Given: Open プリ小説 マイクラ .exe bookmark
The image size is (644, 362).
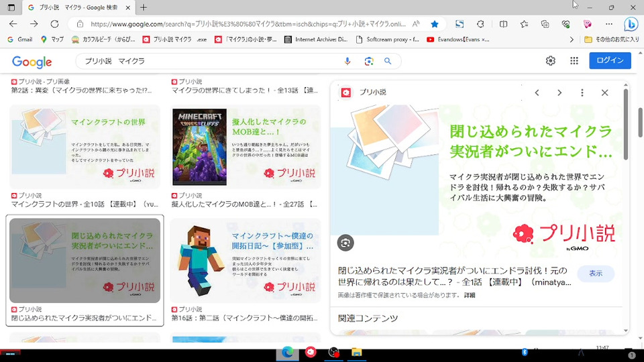Looking at the screenshot, I should (175, 40).
